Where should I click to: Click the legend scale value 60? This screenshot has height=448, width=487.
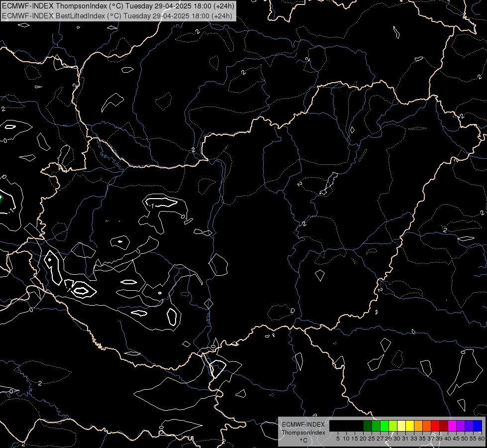pyautogui.click(x=481, y=439)
